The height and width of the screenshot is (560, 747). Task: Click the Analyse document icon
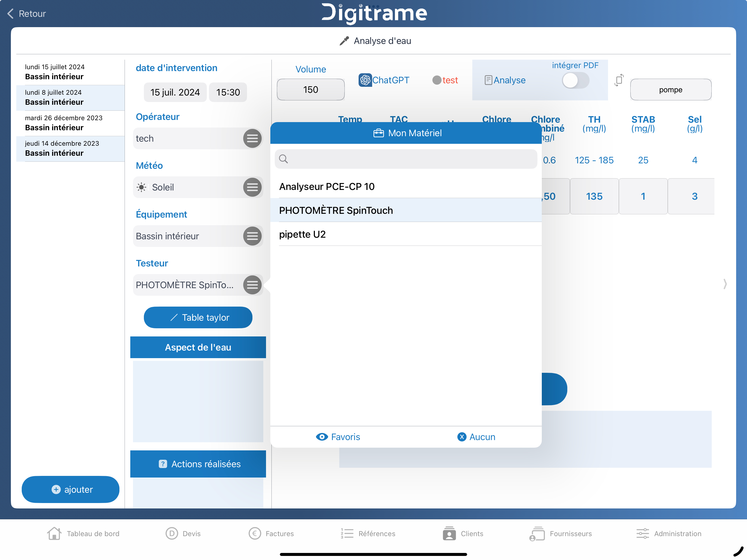pyautogui.click(x=488, y=80)
